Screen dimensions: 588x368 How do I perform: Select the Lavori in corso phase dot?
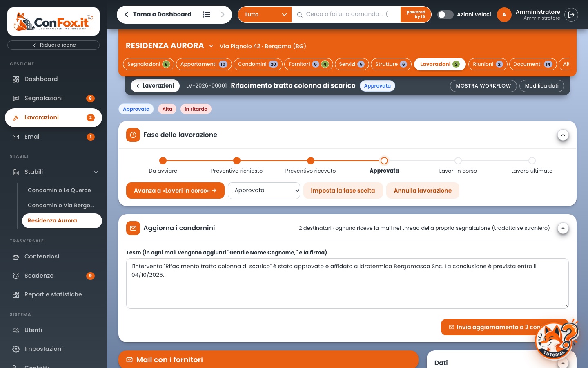point(458,161)
